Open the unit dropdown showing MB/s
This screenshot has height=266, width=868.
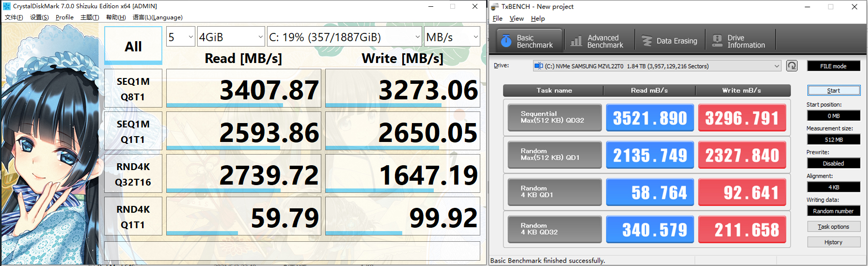click(452, 37)
